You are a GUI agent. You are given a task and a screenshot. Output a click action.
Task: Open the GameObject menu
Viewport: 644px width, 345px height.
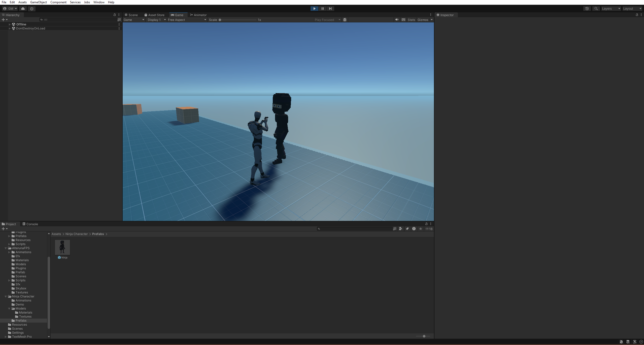[x=39, y=2]
